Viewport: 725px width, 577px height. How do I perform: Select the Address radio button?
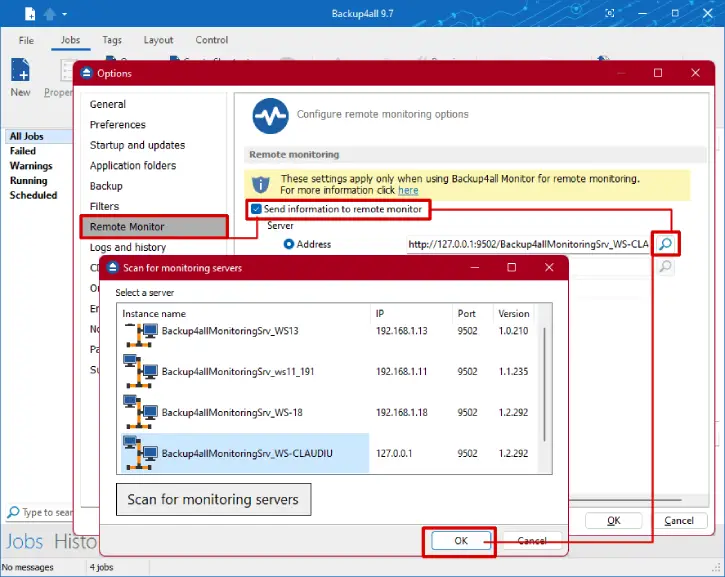point(289,244)
